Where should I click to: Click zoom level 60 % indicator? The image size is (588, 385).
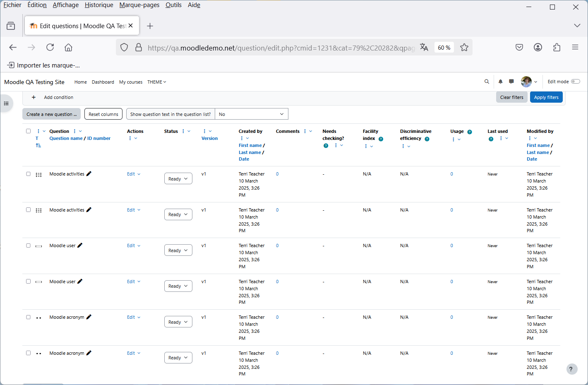(444, 48)
